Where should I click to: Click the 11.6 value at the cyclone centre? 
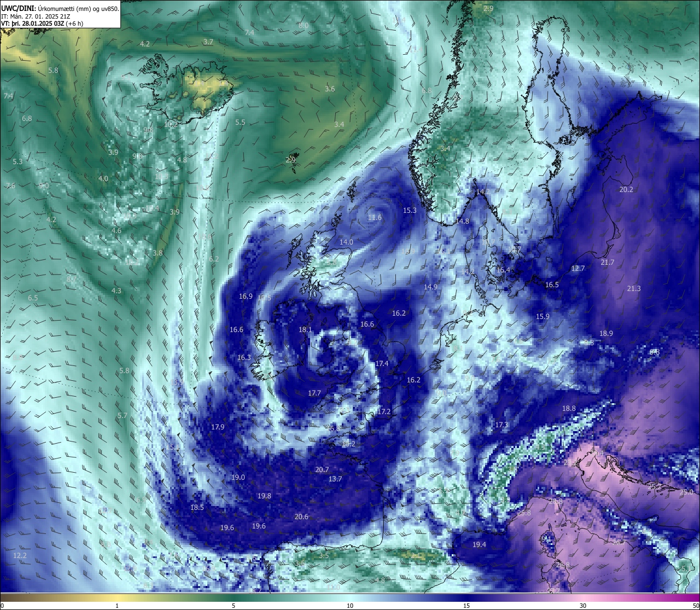coord(375,217)
